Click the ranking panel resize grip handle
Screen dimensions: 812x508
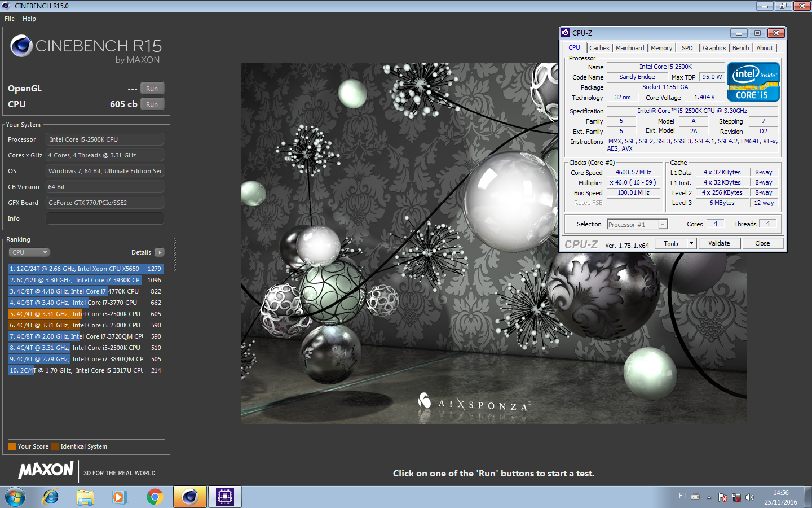click(175, 255)
